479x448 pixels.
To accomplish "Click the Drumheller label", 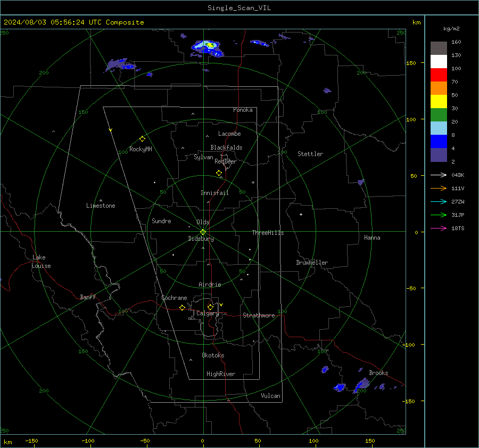I will point(312,263).
